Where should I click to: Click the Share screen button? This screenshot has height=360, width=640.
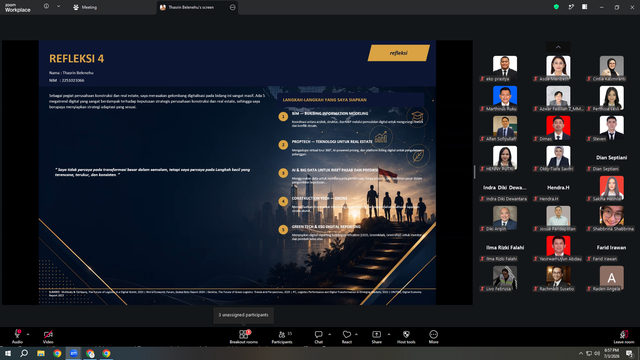pyautogui.click(x=376, y=337)
